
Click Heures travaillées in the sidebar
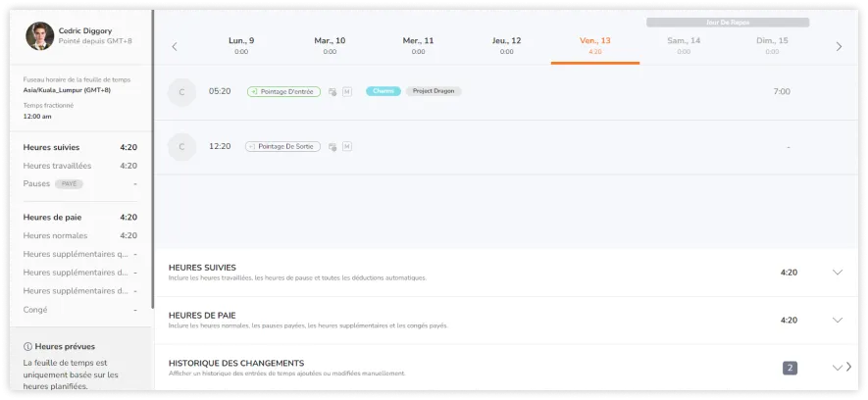pos(57,166)
